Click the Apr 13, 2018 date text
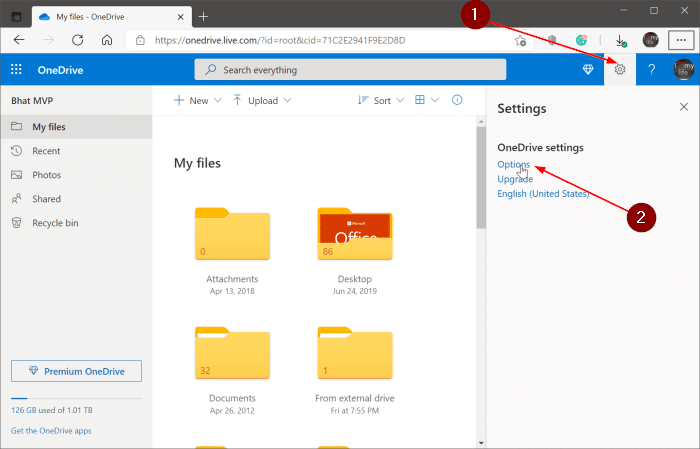Screen dimensions: 700x449 (x=232, y=291)
